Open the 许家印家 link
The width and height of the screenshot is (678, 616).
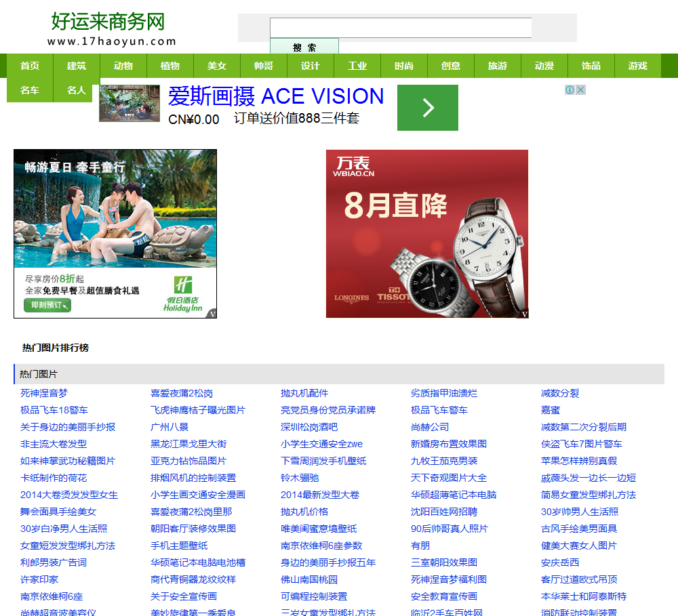point(39,579)
